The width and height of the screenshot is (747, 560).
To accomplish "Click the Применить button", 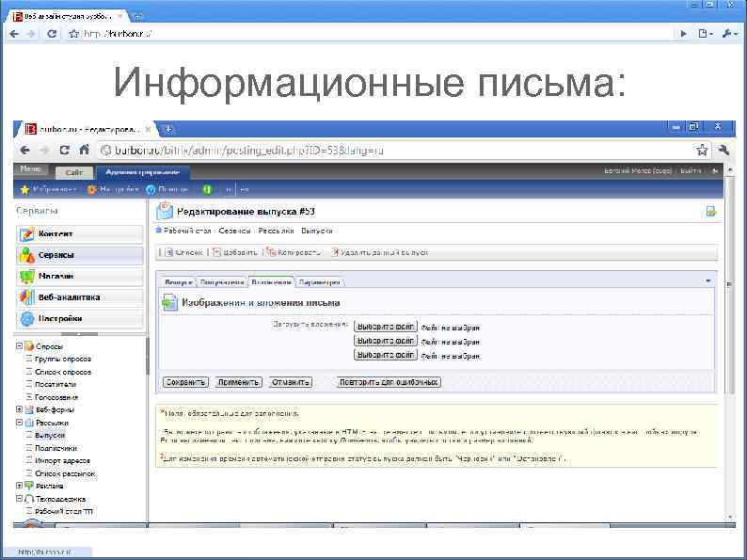I will pos(238,382).
